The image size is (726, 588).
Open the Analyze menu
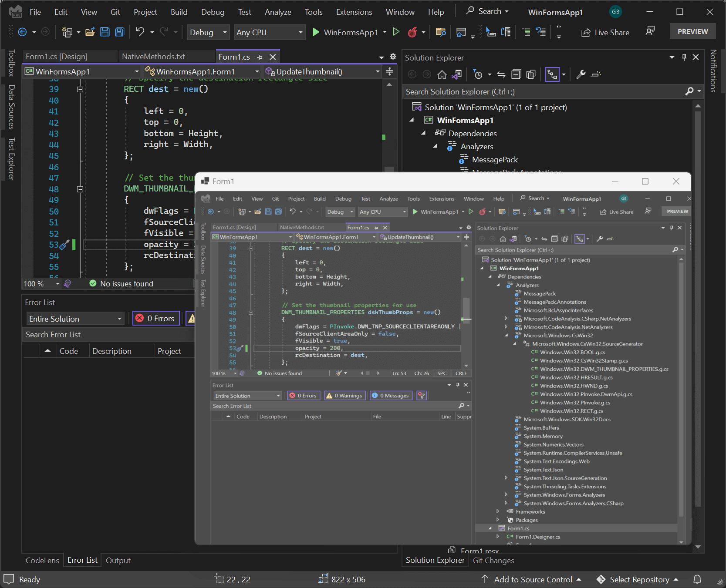point(277,12)
